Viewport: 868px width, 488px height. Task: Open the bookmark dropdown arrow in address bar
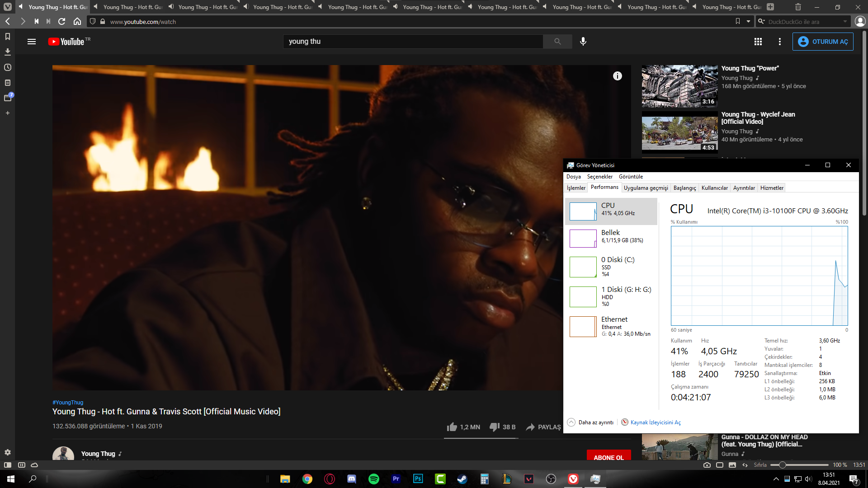coord(748,21)
